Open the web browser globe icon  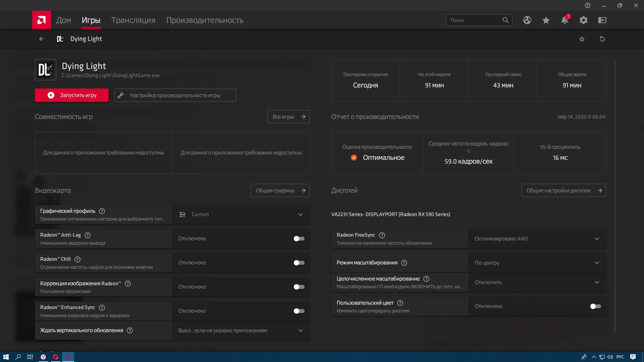(x=527, y=20)
